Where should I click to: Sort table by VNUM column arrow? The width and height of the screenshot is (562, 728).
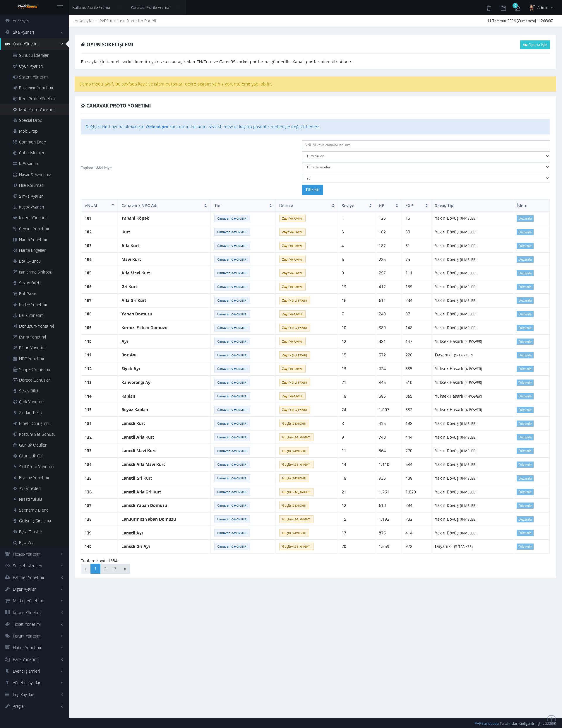[x=113, y=205]
